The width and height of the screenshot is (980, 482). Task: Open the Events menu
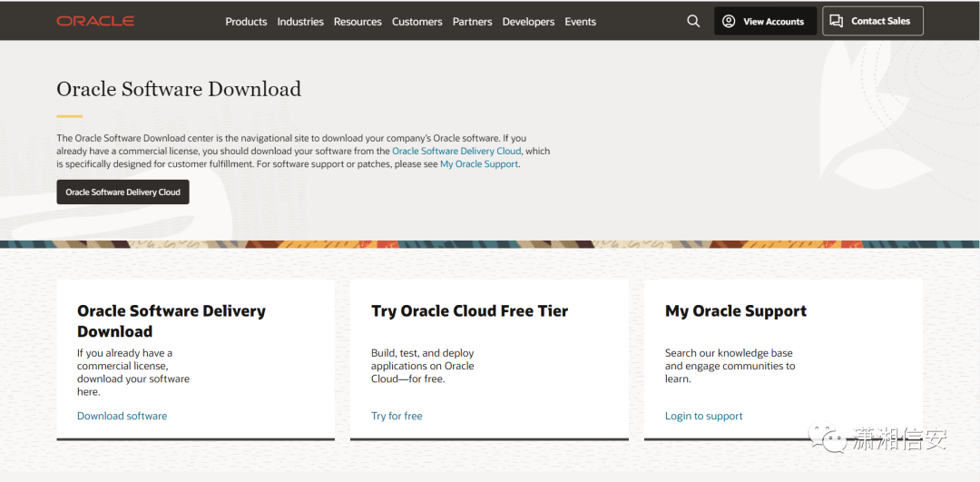(x=581, y=21)
